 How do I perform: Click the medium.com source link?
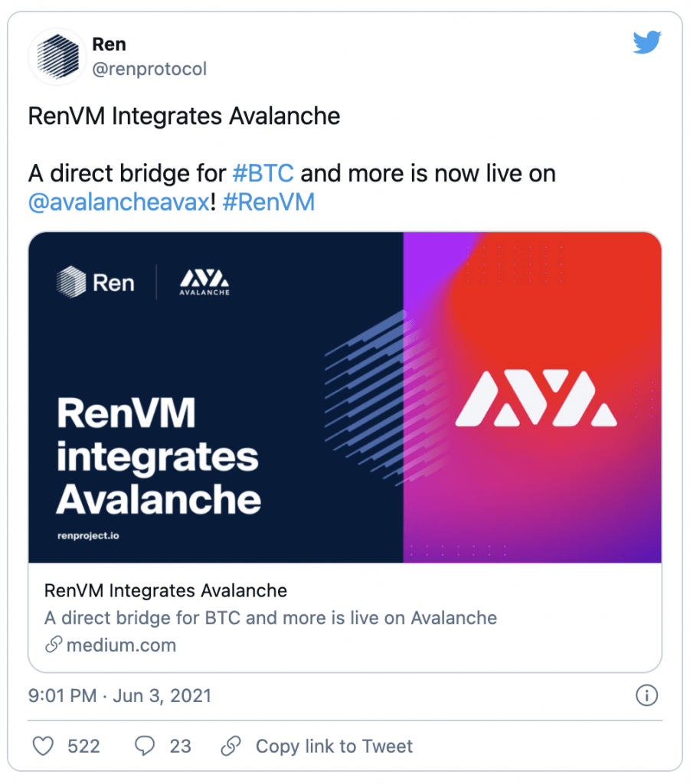click(122, 645)
